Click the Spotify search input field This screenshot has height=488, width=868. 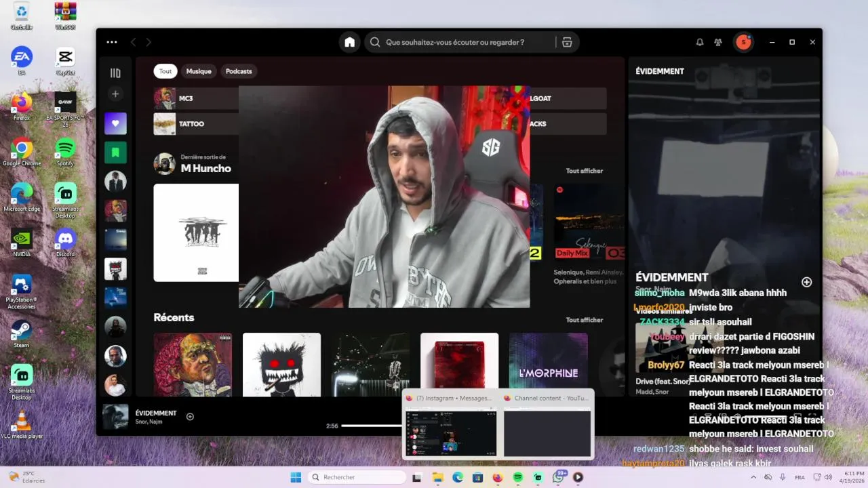click(x=461, y=42)
